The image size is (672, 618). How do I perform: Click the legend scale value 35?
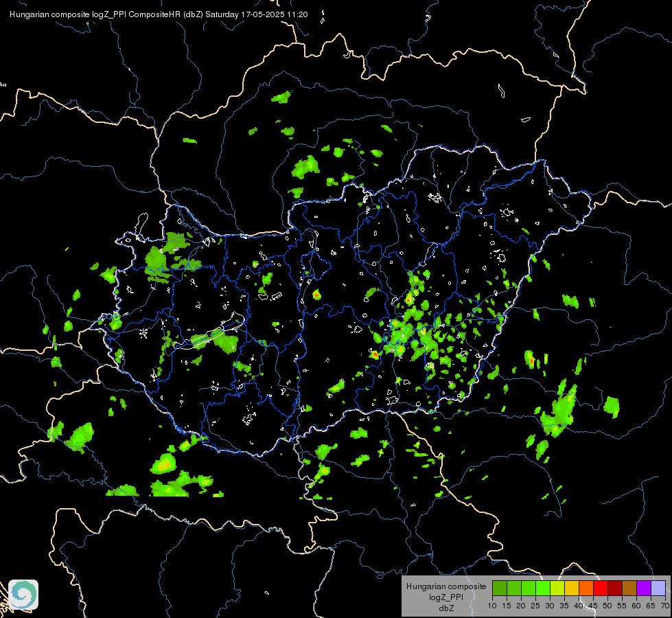[564, 606]
